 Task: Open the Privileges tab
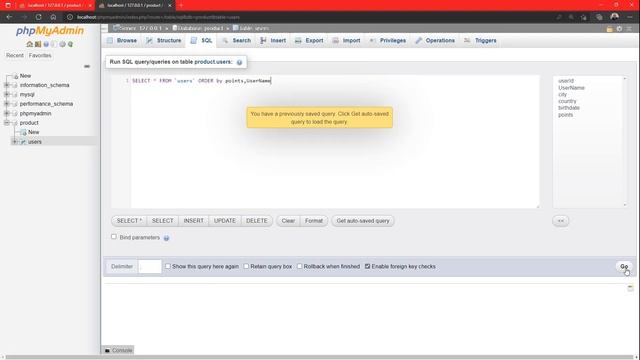click(388, 41)
